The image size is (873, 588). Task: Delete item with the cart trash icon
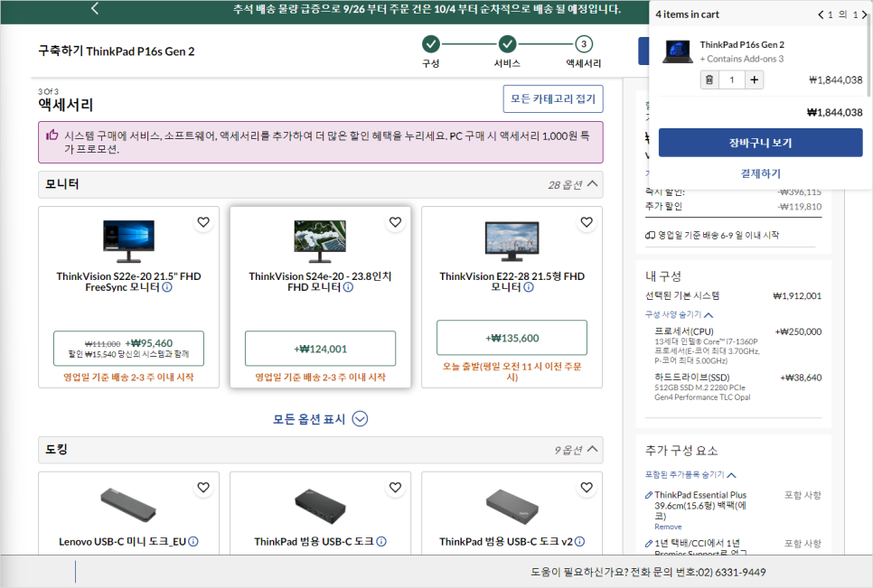[709, 79]
